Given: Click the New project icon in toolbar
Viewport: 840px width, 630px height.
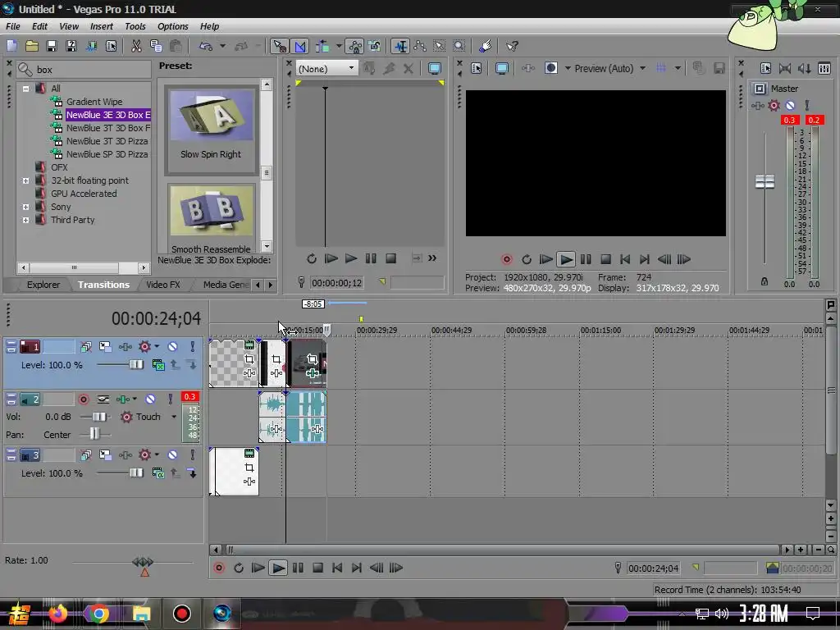Looking at the screenshot, I should [x=11, y=46].
